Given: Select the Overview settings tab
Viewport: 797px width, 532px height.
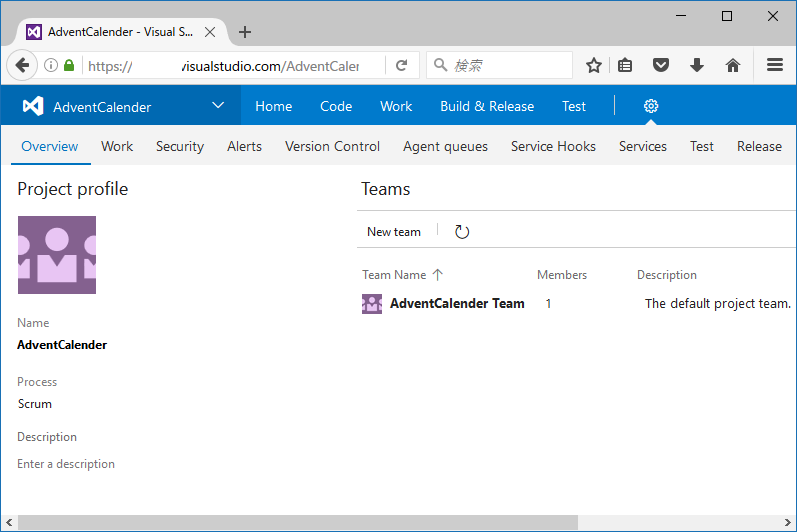Looking at the screenshot, I should (x=50, y=146).
